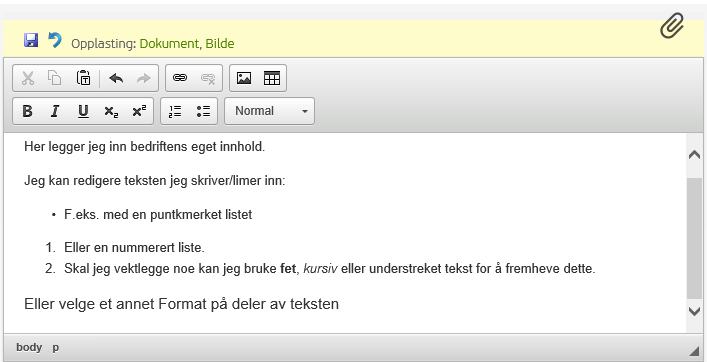Click the bold word 'fet'

tap(288, 269)
